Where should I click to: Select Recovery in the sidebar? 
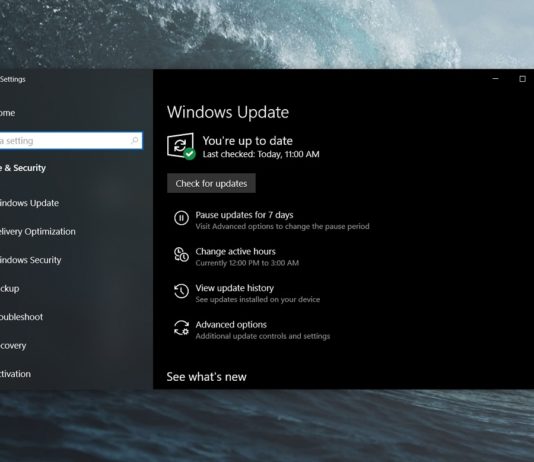tap(13, 346)
